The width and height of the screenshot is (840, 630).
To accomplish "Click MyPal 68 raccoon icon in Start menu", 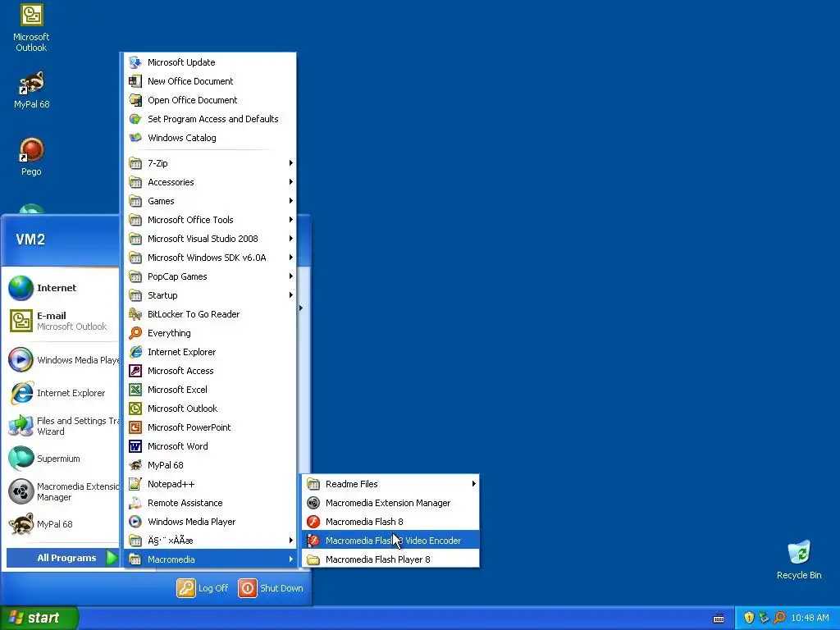I will pyautogui.click(x=21, y=524).
